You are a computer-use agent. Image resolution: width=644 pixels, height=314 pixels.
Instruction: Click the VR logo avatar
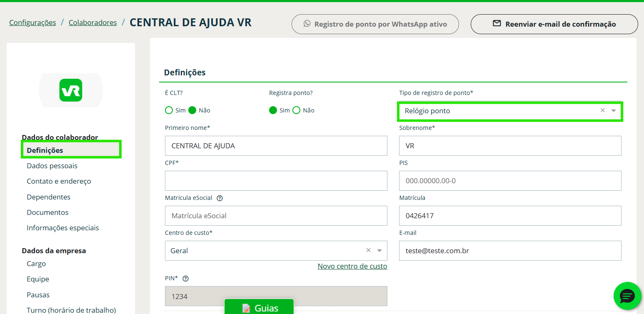[71, 90]
